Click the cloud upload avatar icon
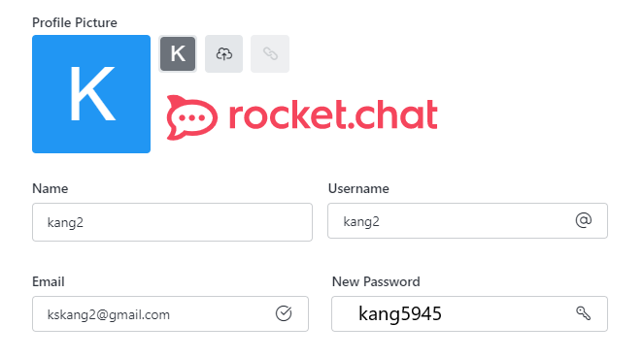Viewport: 644px width, 358px height. click(223, 53)
